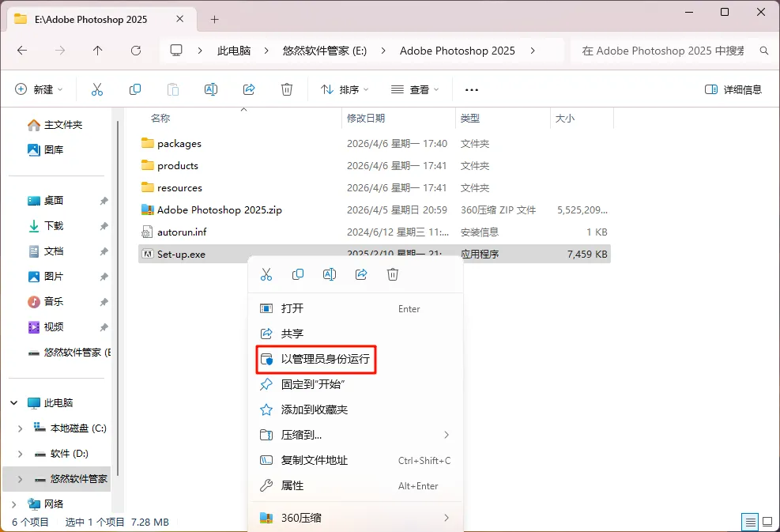
Task: Open the See more (three dots) toolbar menu
Action: (x=471, y=90)
